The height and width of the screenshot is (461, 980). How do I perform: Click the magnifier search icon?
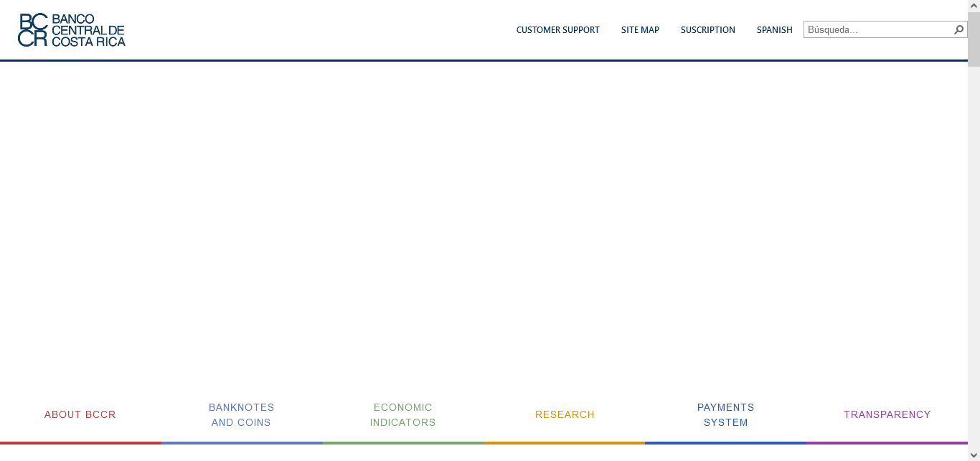[958, 30]
